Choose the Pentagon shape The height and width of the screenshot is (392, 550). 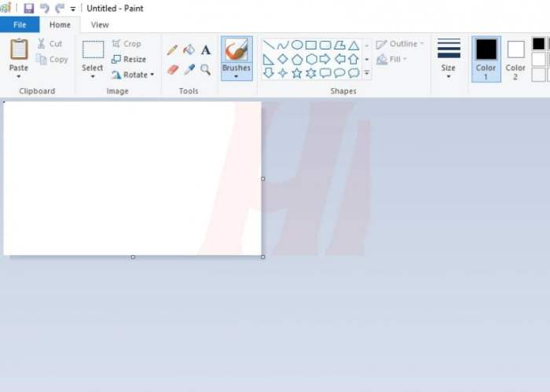[297, 59]
